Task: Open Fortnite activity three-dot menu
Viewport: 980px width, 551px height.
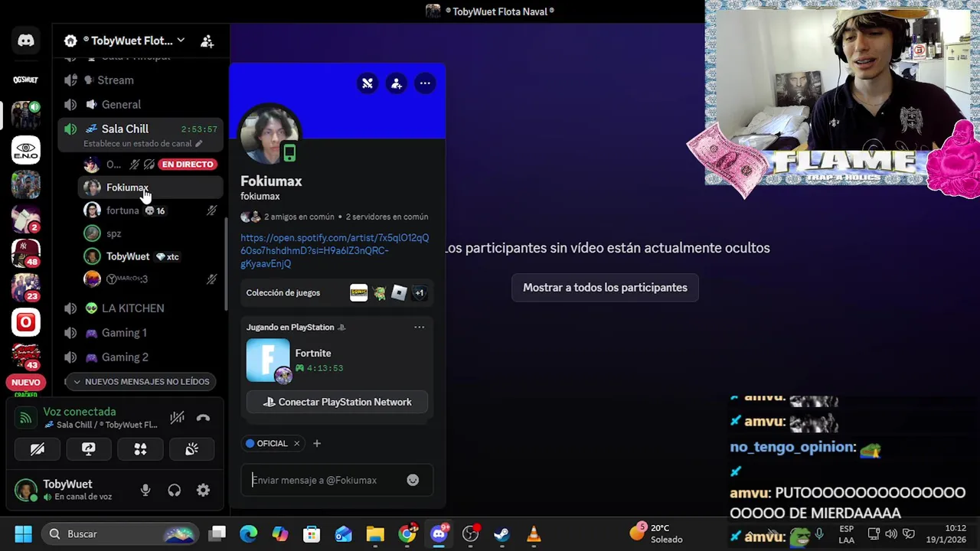Action: tap(419, 327)
